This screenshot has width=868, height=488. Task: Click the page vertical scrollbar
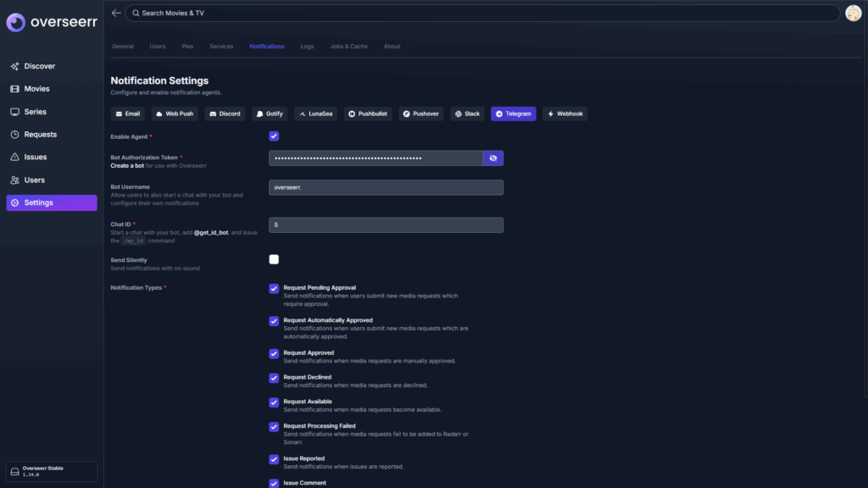click(x=865, y=199)
